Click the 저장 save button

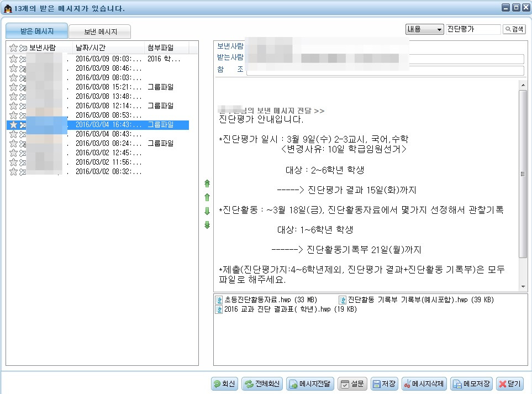click(x=384, y=384)
